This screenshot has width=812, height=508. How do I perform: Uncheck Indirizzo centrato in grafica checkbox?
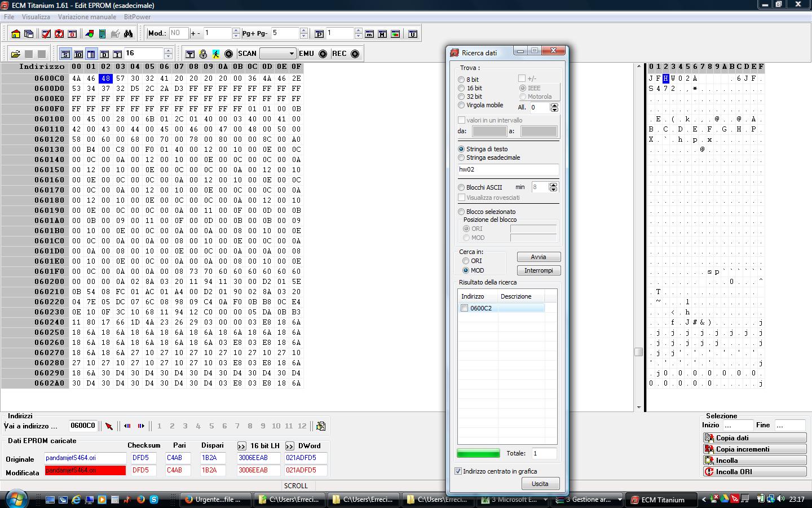[x=458, y=471]
